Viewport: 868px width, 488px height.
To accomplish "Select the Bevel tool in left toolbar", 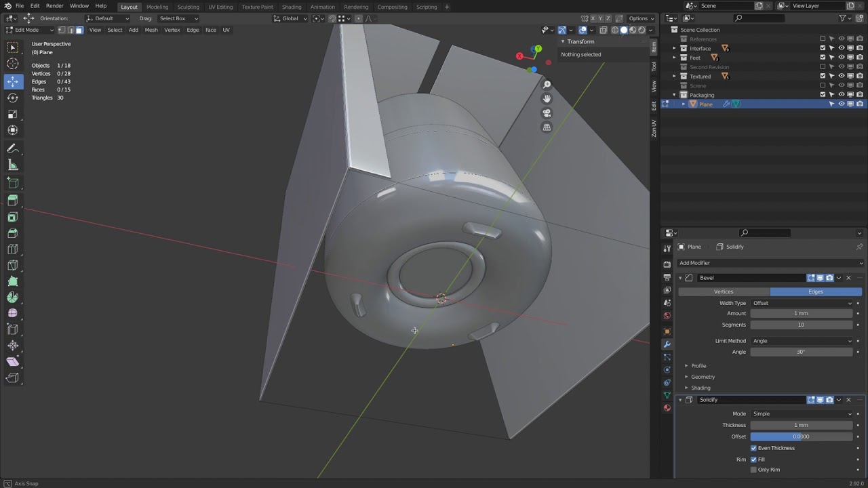I will (12, 233).
